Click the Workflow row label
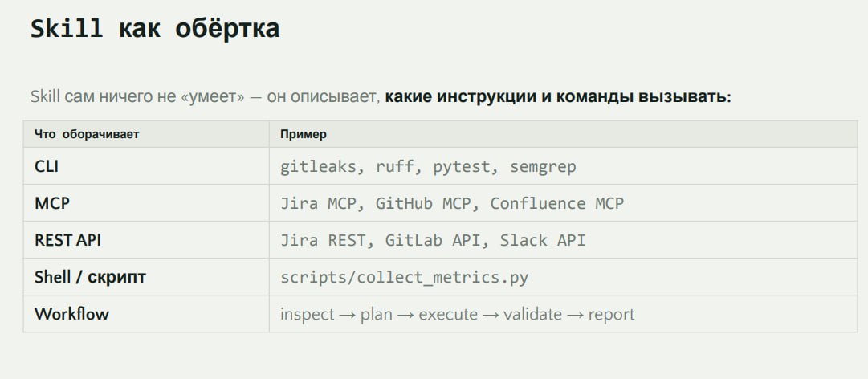The height and width of the screenshot is (379, 868). click(x=72, y=314)
